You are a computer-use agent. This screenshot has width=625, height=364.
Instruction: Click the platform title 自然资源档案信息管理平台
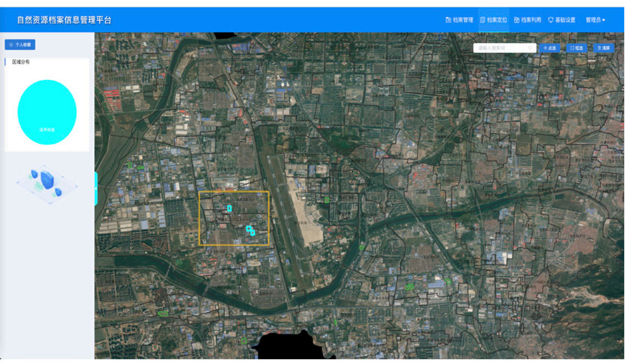coord(65,20)
